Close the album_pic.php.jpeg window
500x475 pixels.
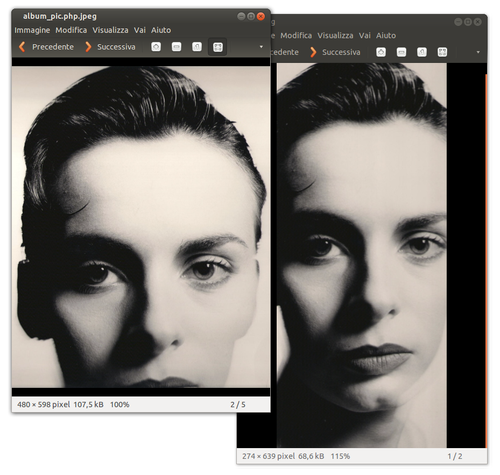coord(261,16)
